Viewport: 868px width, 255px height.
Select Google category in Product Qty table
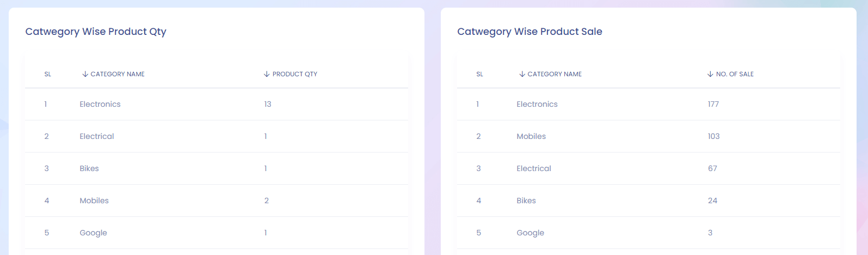[93, 233]
